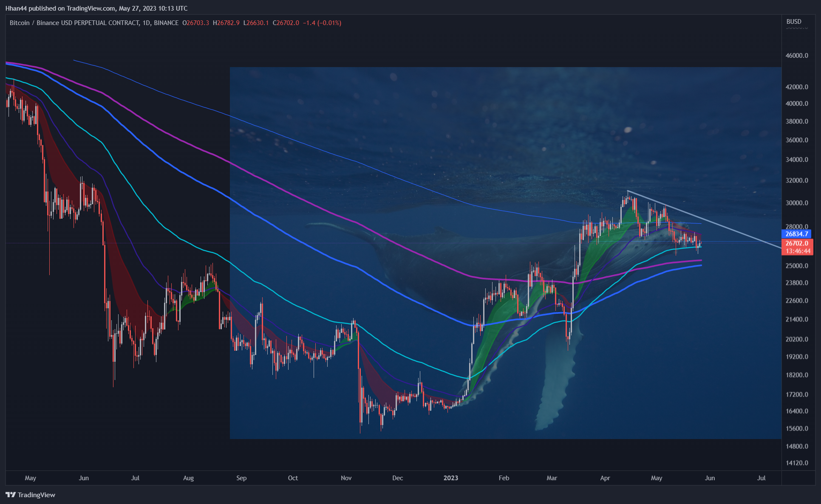The height and width of the screenshot is (504, 821).
Task: Click the 'Sep' label on the time axis
Action: pos(241,478)
